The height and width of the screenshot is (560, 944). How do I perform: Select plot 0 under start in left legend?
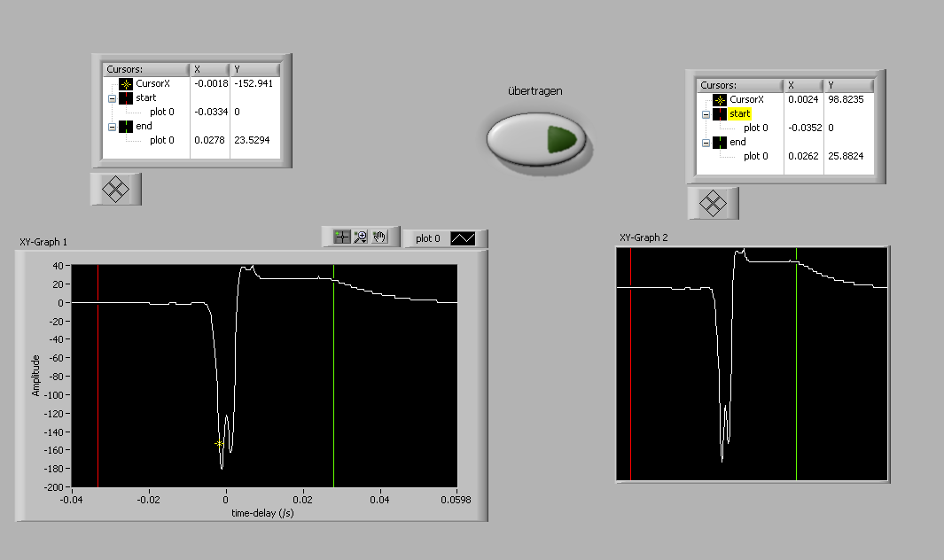pos(162,112)
